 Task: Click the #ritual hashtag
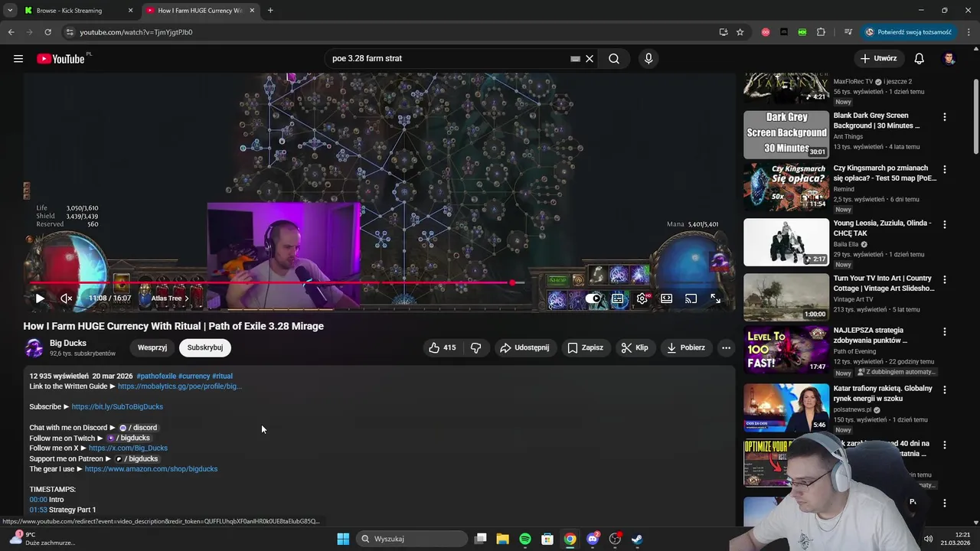coord(222,377)
